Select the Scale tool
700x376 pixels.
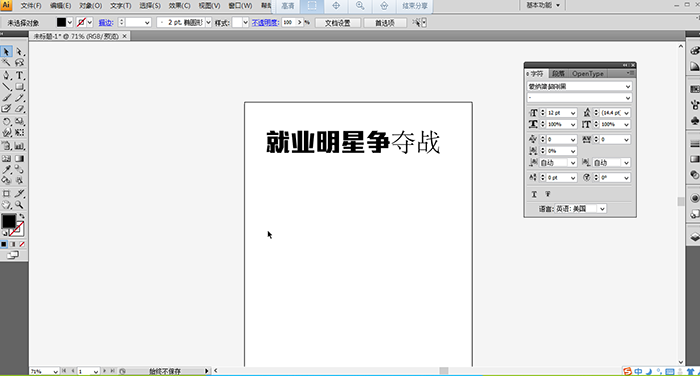pos(20,121)
